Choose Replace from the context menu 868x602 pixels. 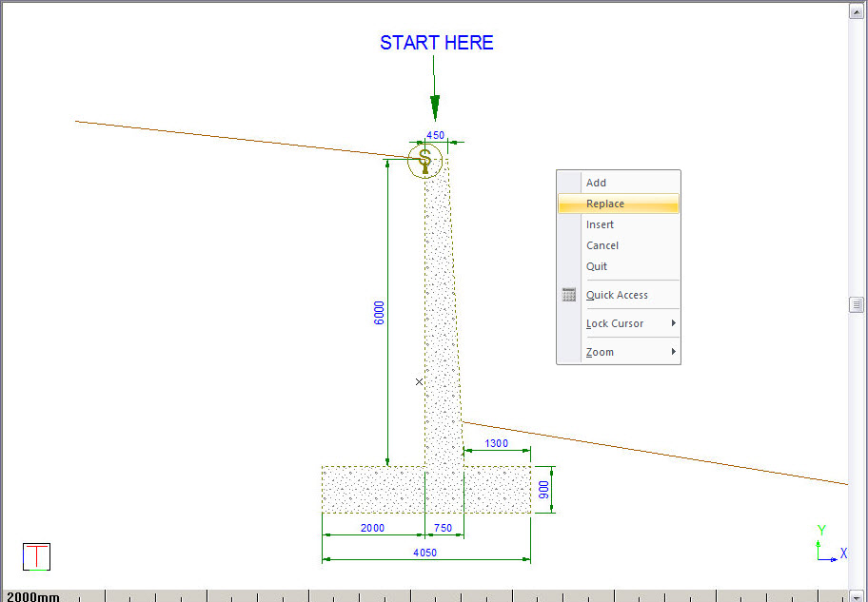click(605, 204)
